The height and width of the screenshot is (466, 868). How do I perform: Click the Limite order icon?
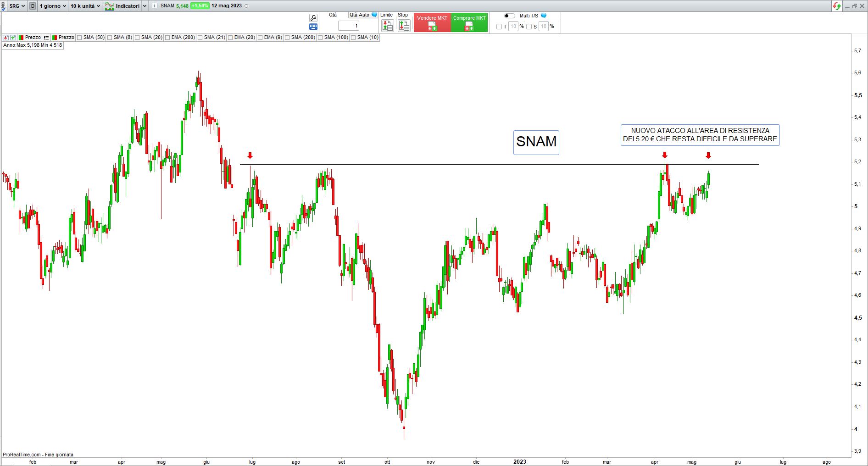click(x=387, y=26)
